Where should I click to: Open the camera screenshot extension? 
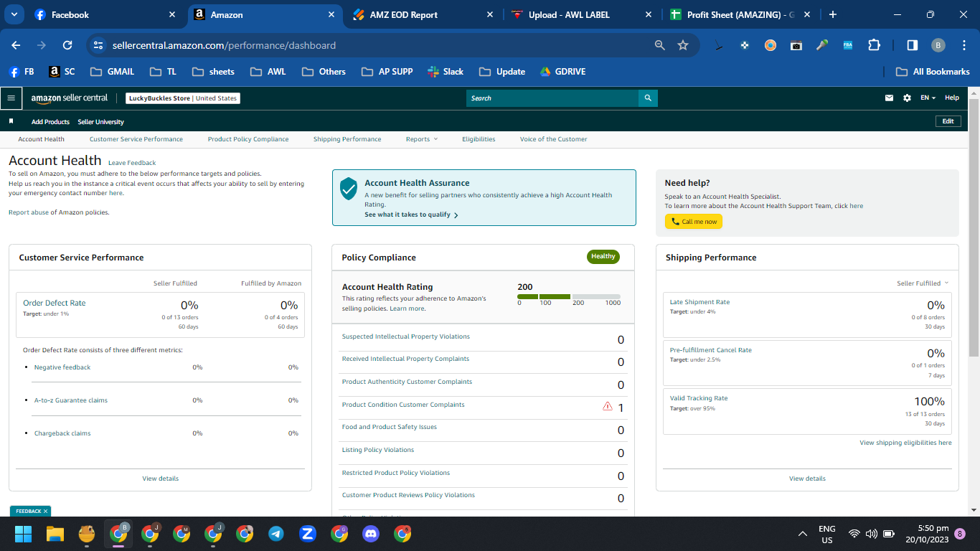[796, 45]
